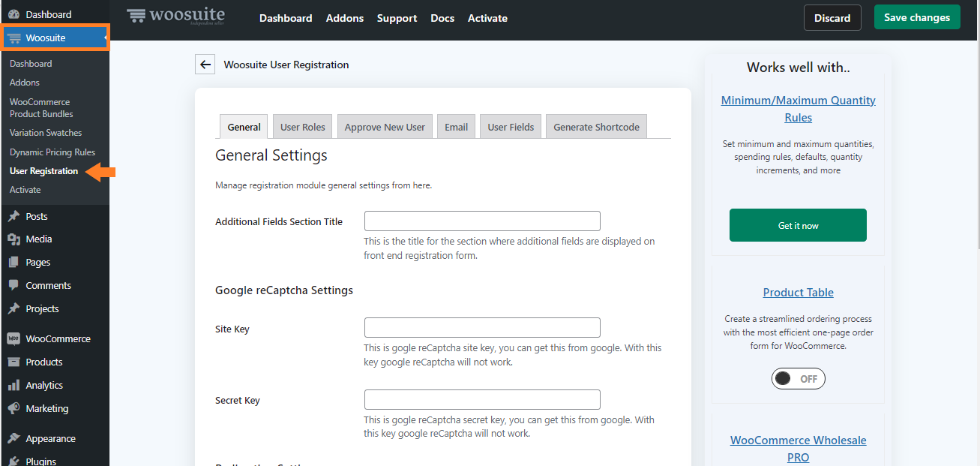The width and height of the screenshot is (980, 466).
Task: Open WooCommerce via its Woo icon
Action: click(x=13, y=339)
